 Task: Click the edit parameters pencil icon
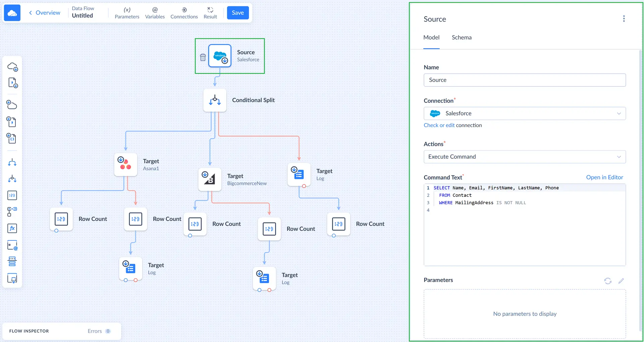[x=621, y=281]
